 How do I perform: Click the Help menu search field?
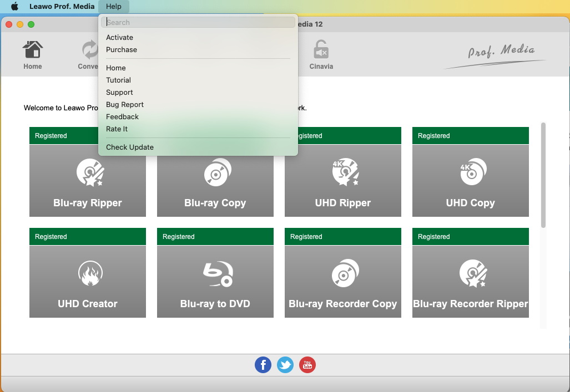tap(198, 23)
